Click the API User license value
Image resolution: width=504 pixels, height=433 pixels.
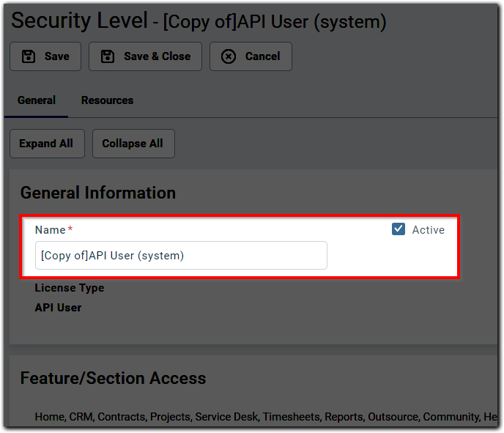(x=58, y=308)
